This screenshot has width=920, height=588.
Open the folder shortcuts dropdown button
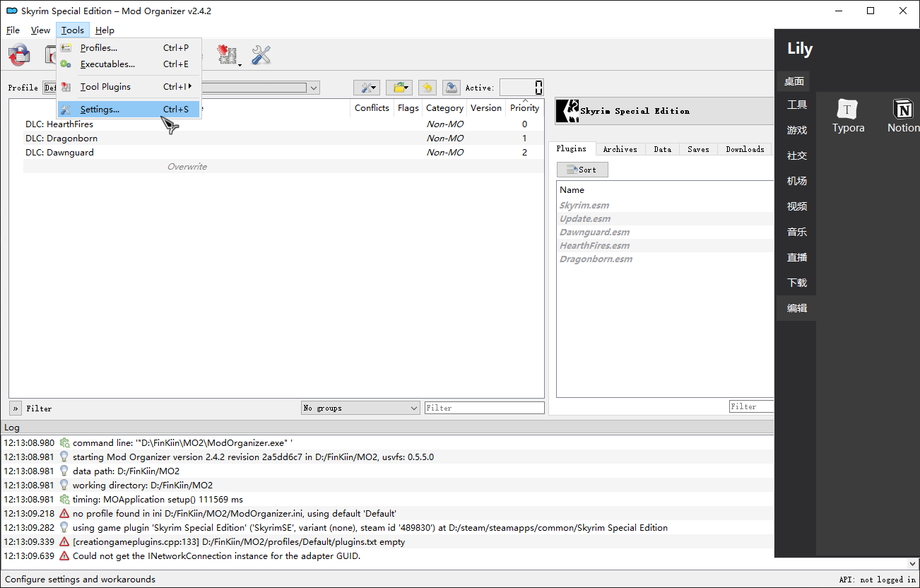pos(399,88)
